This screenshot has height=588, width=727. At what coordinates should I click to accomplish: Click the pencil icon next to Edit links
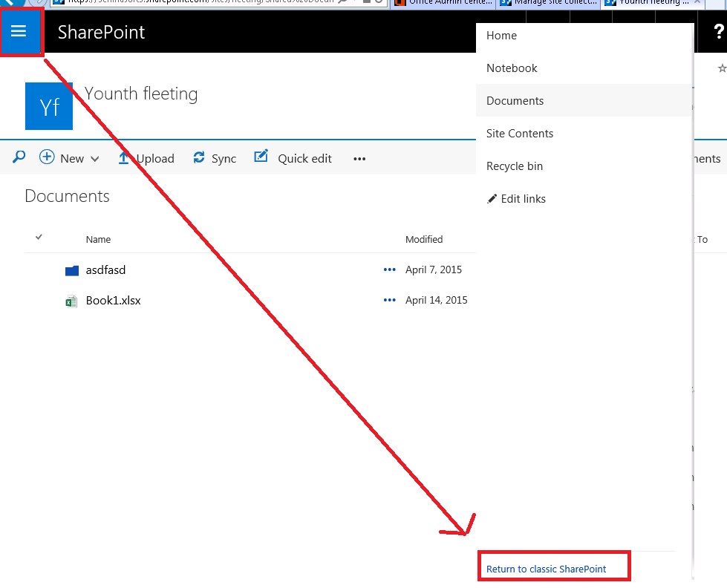click(x=491, y=198)
